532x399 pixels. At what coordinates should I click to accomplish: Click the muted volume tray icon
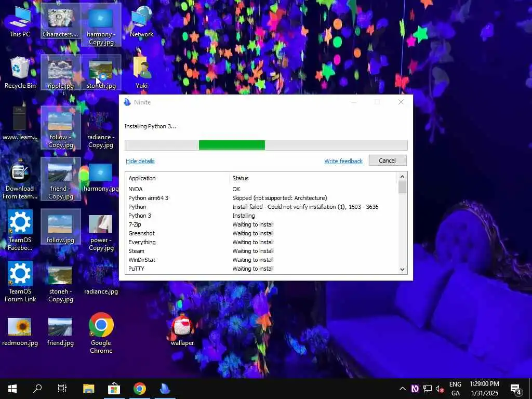click(440, 389)
